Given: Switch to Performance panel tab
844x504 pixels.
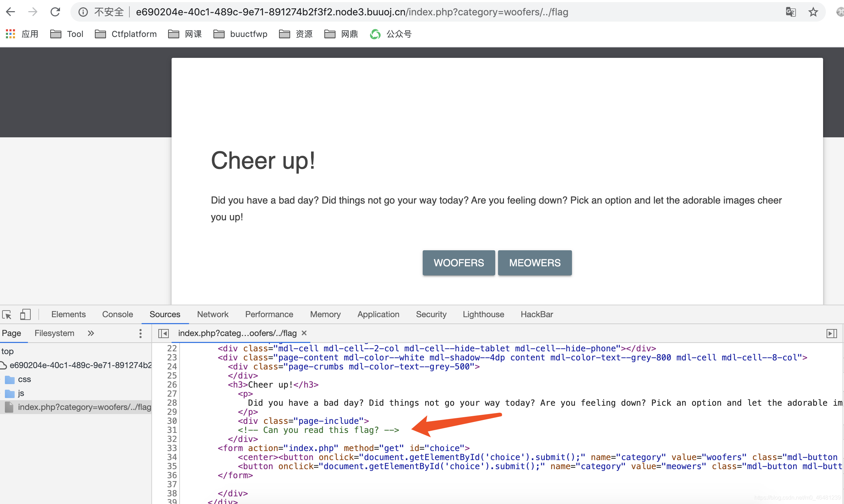Looking at the screenshot, I should [x=268, y=314].
